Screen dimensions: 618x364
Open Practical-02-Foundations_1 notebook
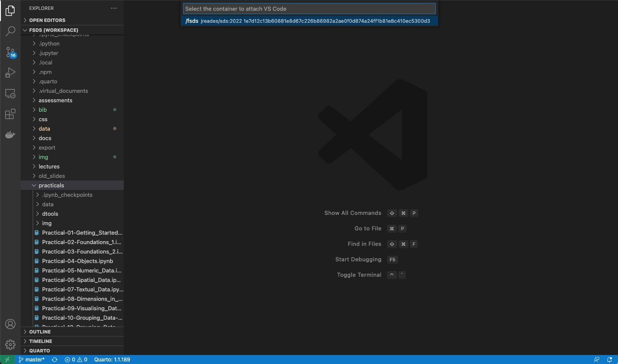tap(72, 242)
